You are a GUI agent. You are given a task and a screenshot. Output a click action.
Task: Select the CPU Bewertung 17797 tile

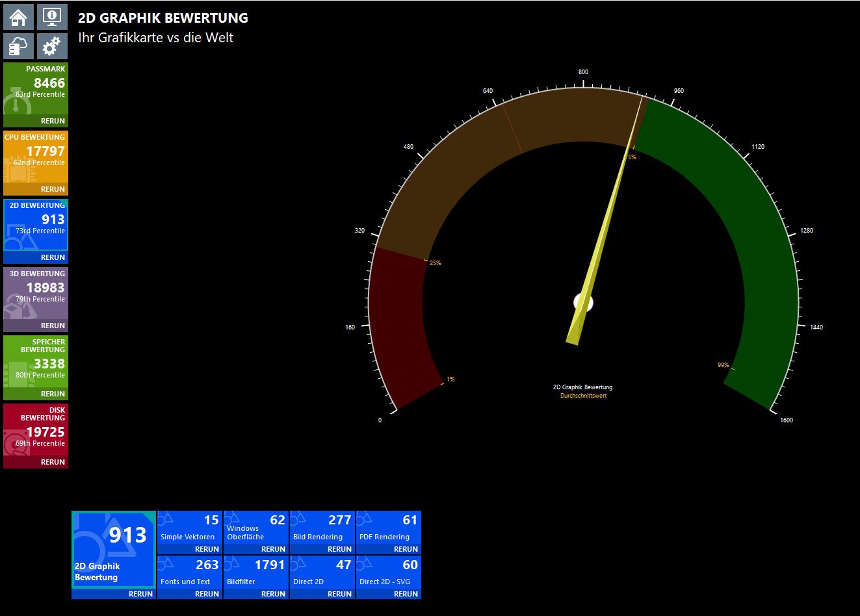[36, 157]
